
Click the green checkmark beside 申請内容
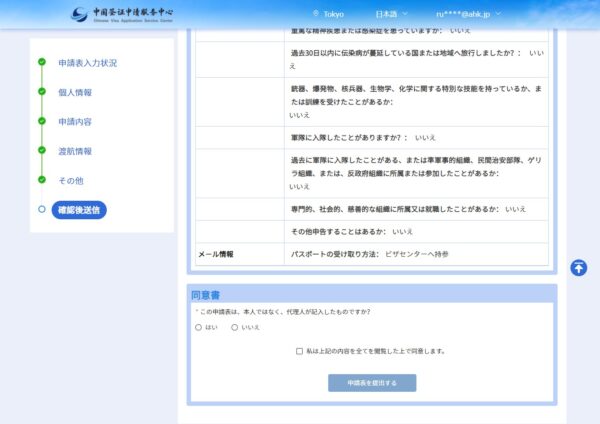[x=42, y=122]
